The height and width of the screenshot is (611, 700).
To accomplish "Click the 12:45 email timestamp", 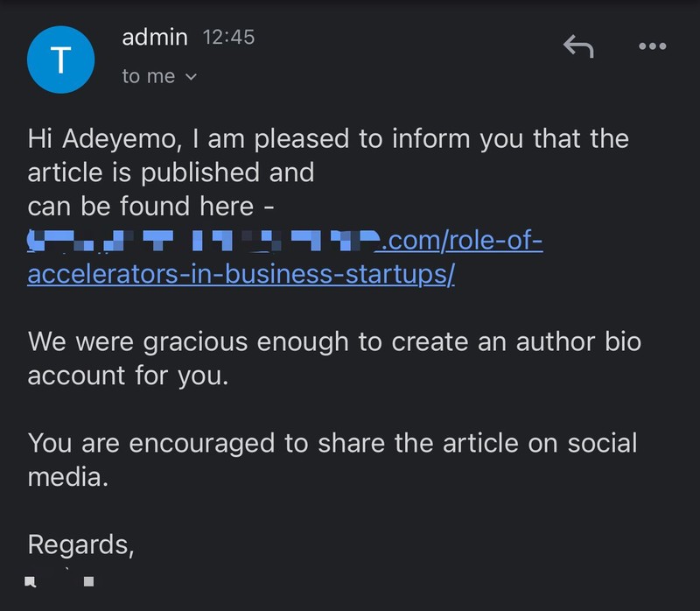I will [228, 38].
